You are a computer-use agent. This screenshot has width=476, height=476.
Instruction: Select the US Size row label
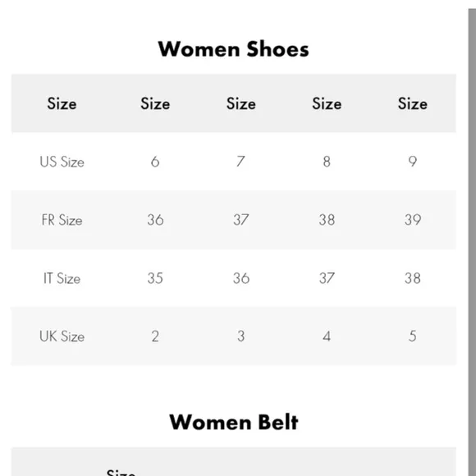(62, 162)
